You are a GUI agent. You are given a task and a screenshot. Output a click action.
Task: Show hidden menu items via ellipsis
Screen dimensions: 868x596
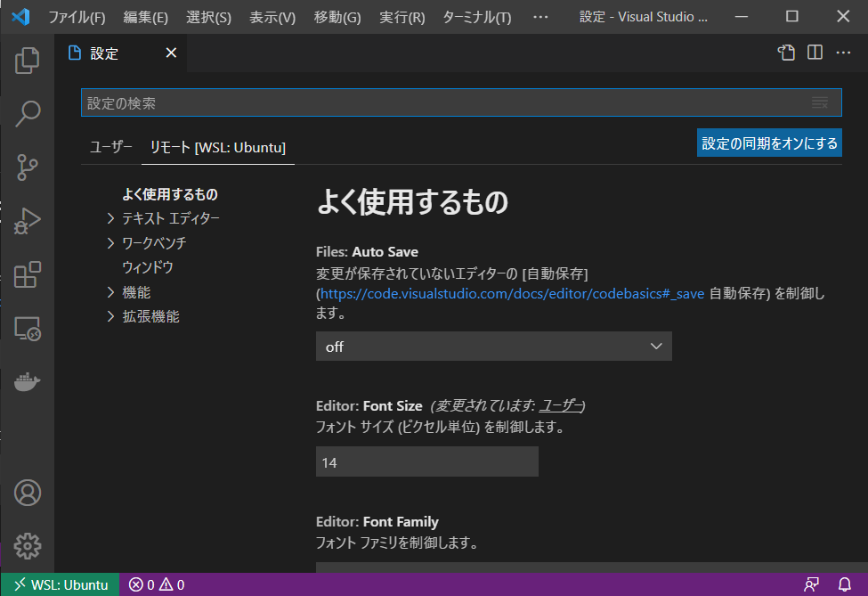click(540, 17)
